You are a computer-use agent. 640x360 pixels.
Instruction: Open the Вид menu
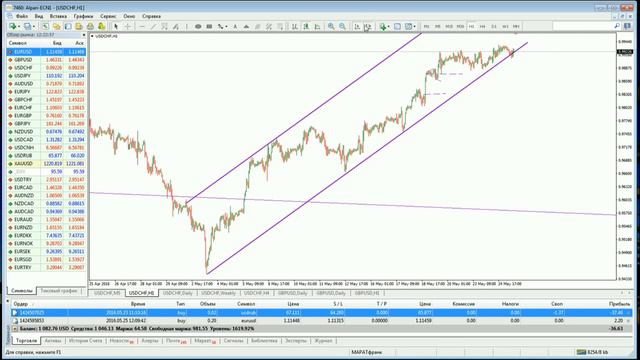click(39, 16)
